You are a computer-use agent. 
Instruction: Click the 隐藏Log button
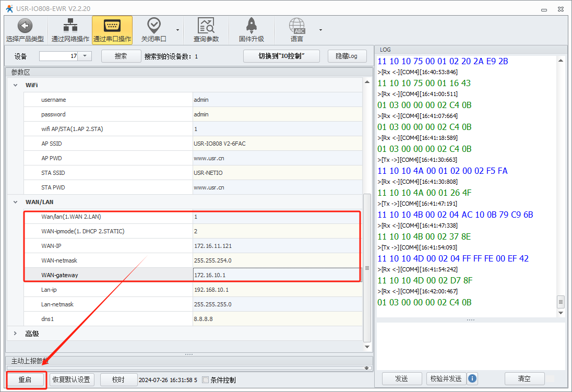(x=347, y=56)
